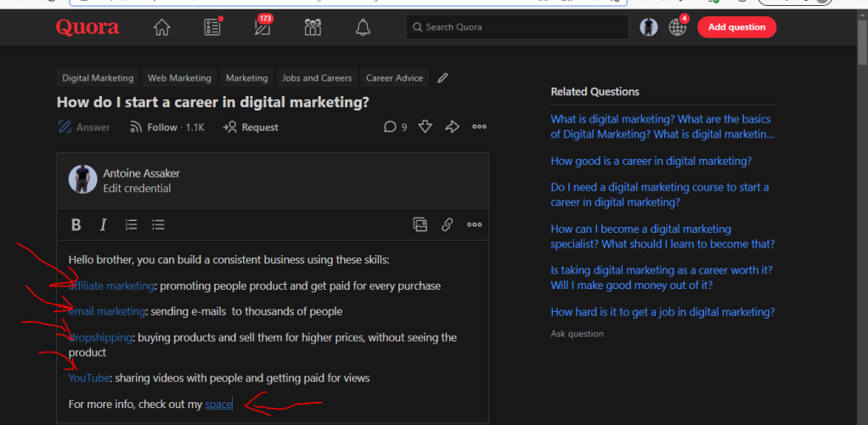This screenshot has height=425, width=868.
Task: Open the Following list icon
Action: tap(212, 26)
